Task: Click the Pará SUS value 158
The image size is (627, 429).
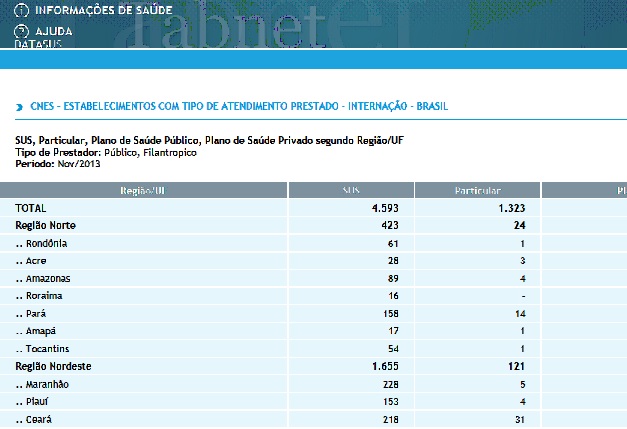Action: point(391,313)
